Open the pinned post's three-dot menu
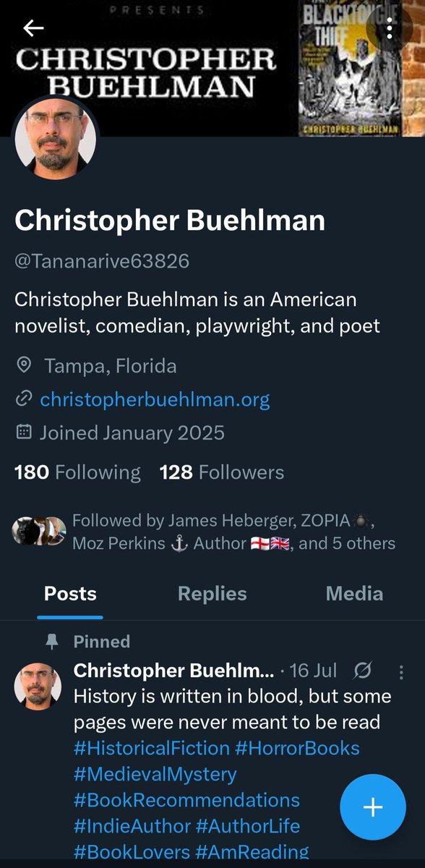Viewport: 425px width, 868px height. (x=402, y=673)
